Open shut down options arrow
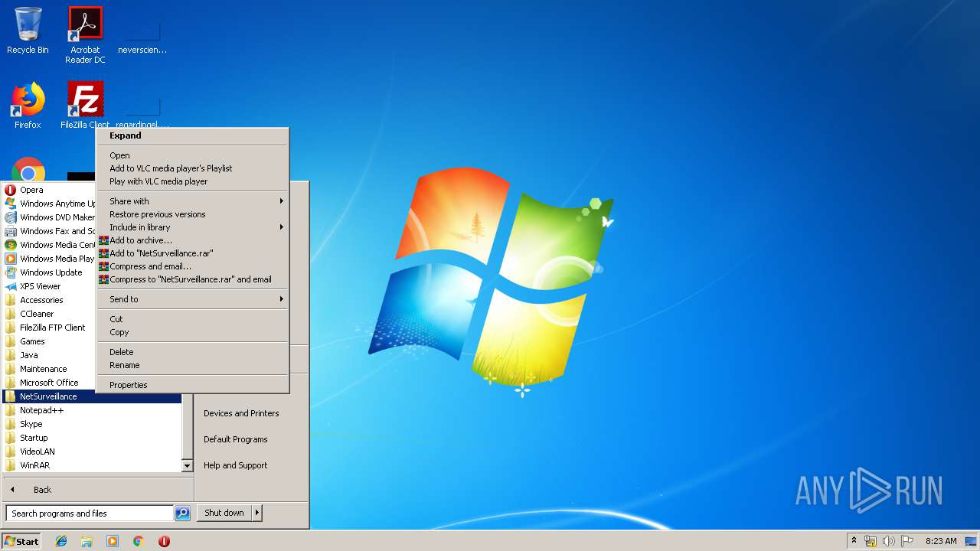This screenshot has height=551, width=980. [x=257, y=513]
